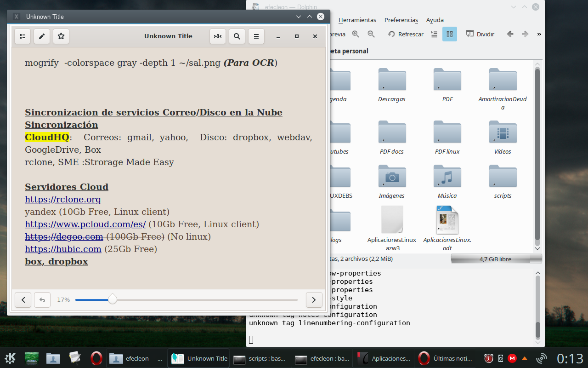
Task: Click the alarm clock tray icon
Action: pyautogui.click(x=489, y=358)
